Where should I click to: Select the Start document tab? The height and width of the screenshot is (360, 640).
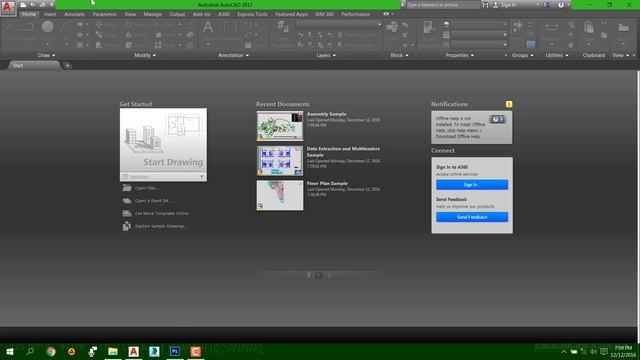click(x=33, y=65)
